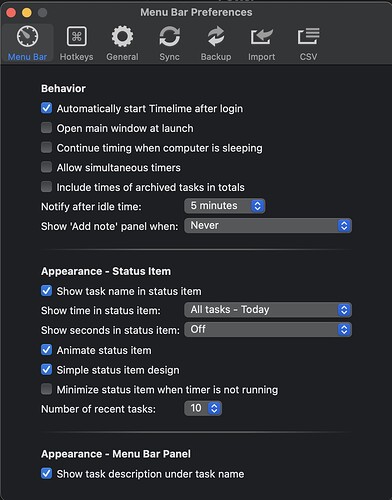Click the 'Show seconds in status item:' label
The height and width of the screenshot is (500, 392).
[x=110, y=330]
